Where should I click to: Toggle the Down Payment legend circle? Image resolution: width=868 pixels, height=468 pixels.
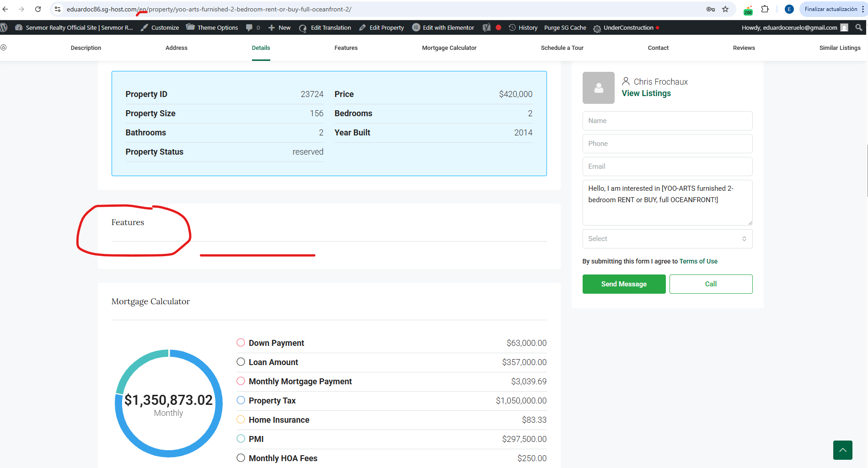[x=241, y=343]
